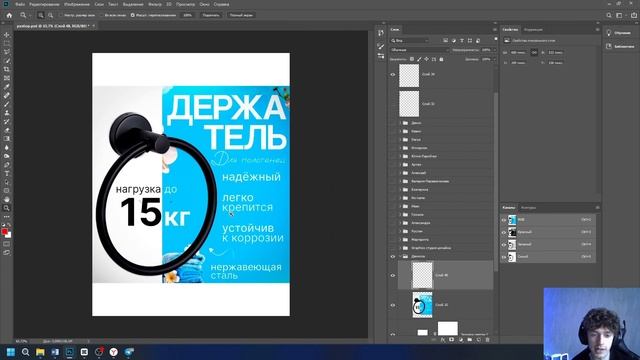
Task: Open the search icon at top right
Action: tap(609, 15)
